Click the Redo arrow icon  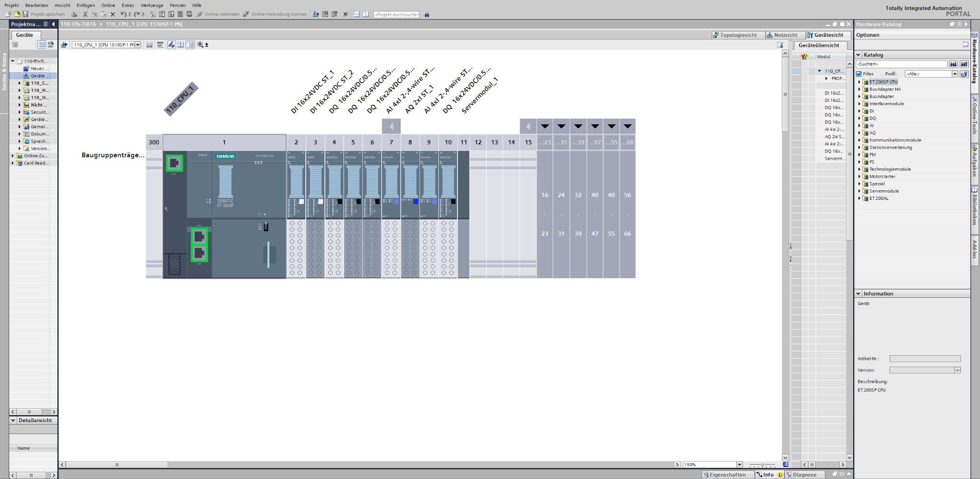coord(137,14)
